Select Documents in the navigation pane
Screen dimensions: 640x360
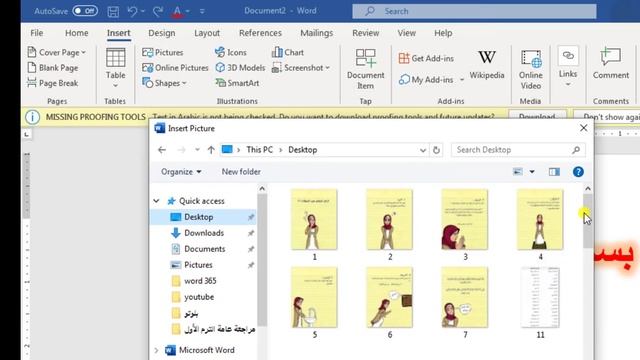[x=203, y=249]
